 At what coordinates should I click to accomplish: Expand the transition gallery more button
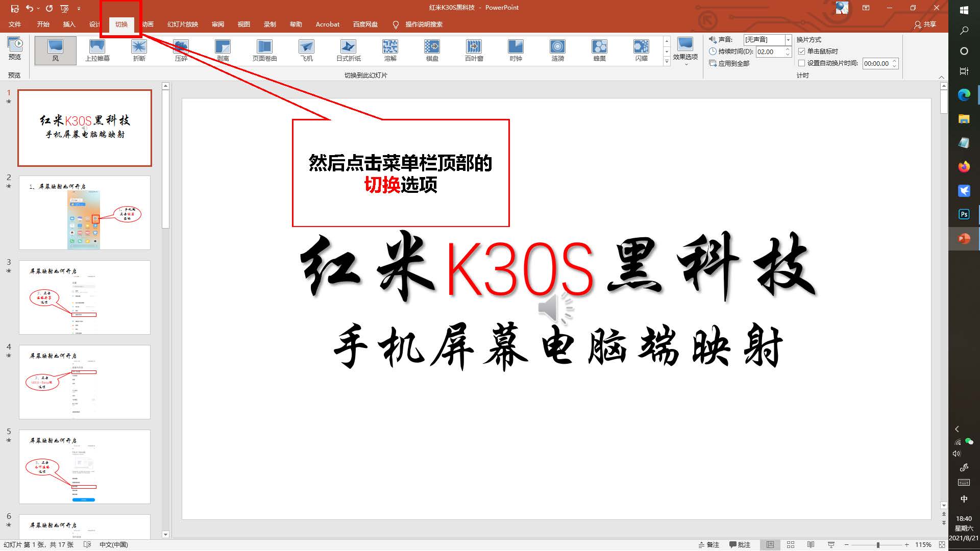pyautogui.click(x=666, y=61)
